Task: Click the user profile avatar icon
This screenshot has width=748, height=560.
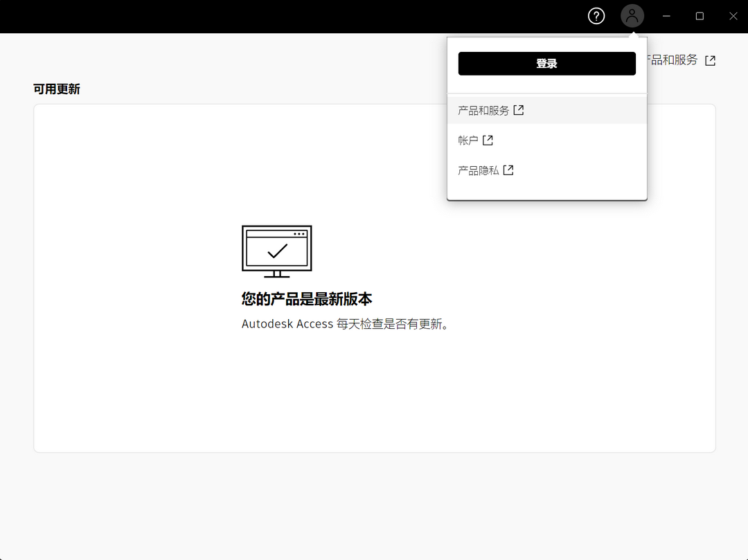Action: click(x=632, y=15)
